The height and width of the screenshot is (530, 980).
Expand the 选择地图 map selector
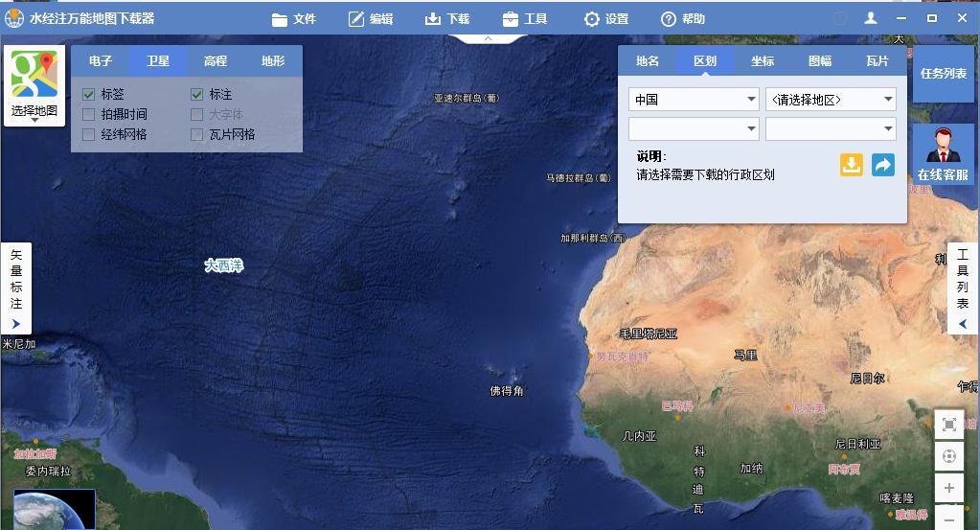point(34,86)
